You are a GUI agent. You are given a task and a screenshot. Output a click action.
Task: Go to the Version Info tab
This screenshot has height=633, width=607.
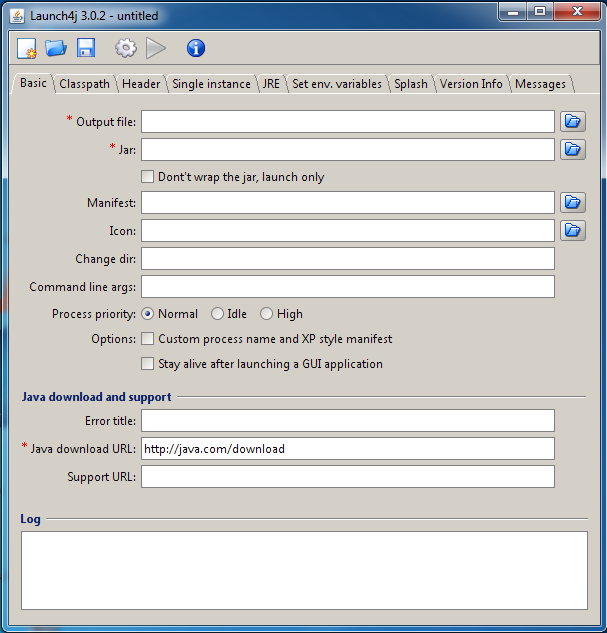[x=471, y=84]
